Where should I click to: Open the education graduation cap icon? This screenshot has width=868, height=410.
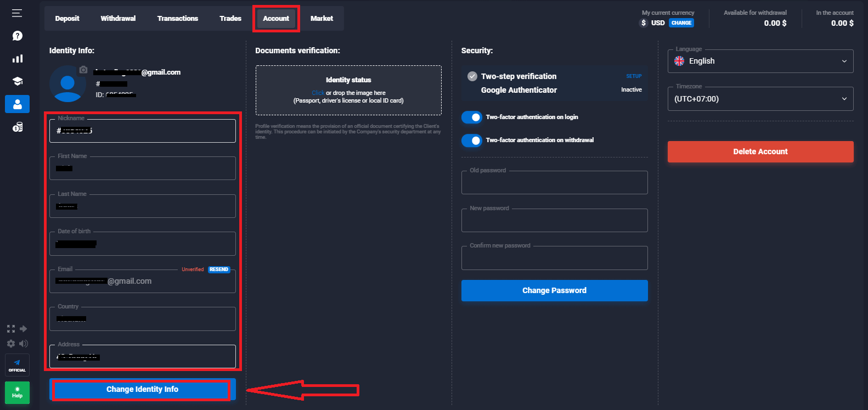click(18, 81)
